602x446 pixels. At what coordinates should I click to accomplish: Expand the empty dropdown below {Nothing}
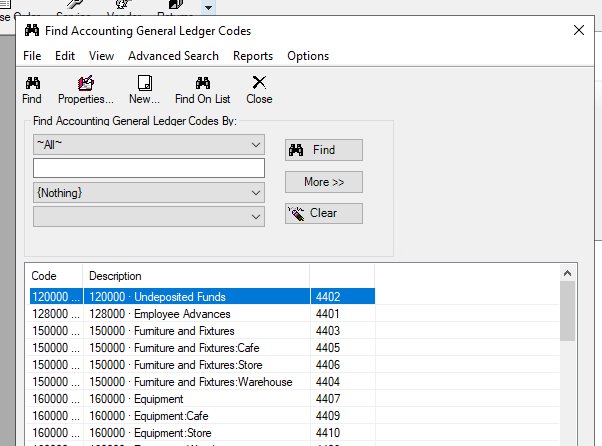coord(256,217)
